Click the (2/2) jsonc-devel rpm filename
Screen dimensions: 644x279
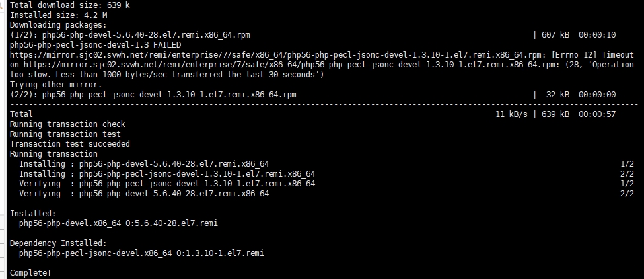[x=169, y=95]
